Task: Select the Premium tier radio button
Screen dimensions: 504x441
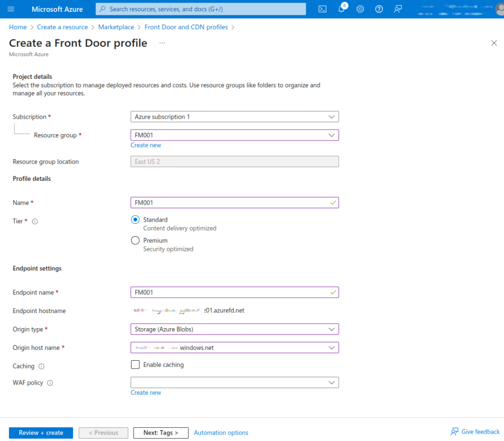Action: (x=135, y=240)
